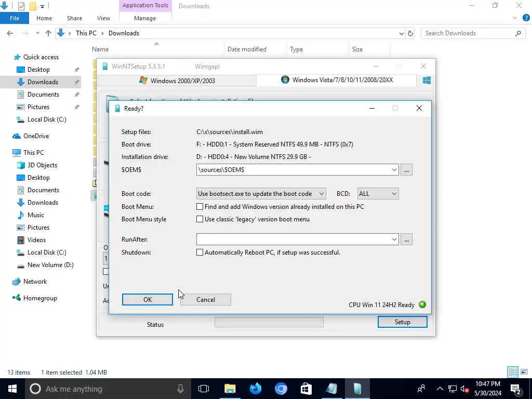Viewport: 532px width, 399px height.
Task: Enable Find and add Windows version checkbox
Action: coord(200,207)
